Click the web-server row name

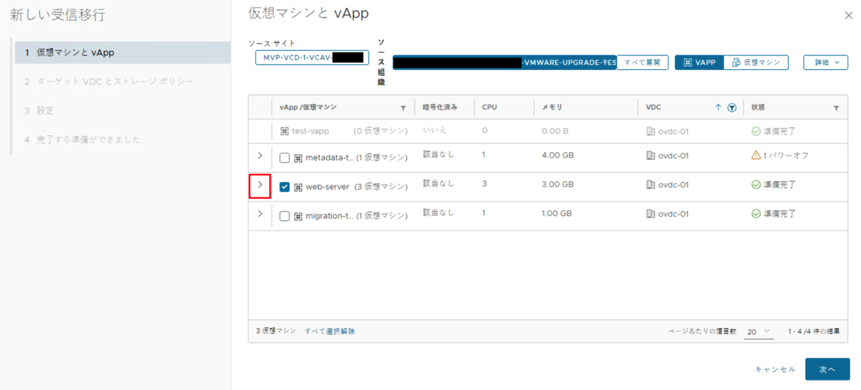(x=327, y=187)
